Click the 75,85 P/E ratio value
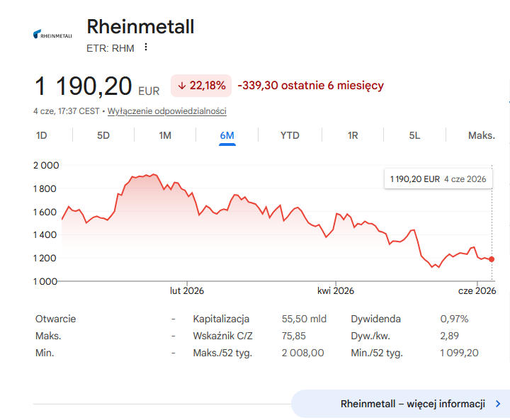The height and width of the screenshot is (420, 510). click(294, 336)
